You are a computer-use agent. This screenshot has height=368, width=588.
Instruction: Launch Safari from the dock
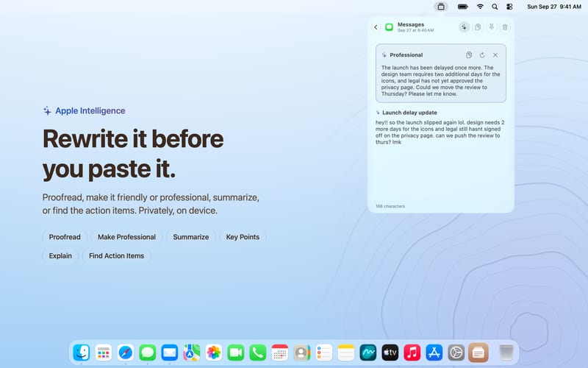coord(126,353)
